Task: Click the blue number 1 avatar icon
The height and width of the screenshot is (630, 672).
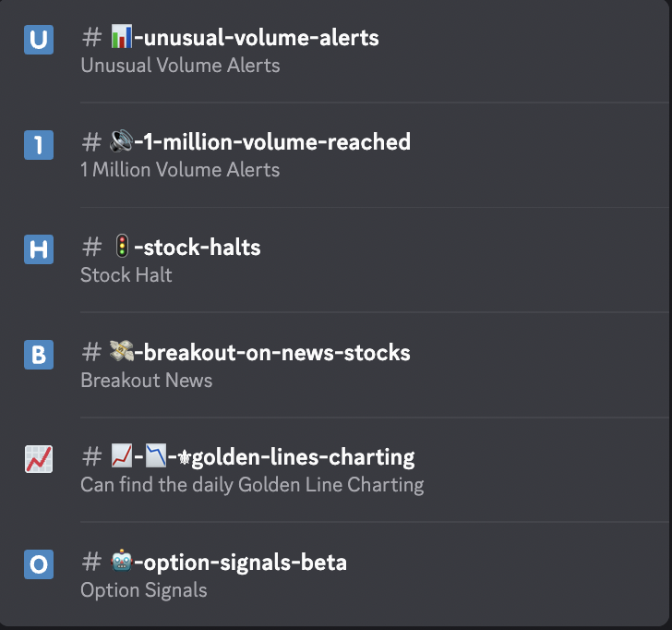Action: pyautogui.click(x=39, y=145)
